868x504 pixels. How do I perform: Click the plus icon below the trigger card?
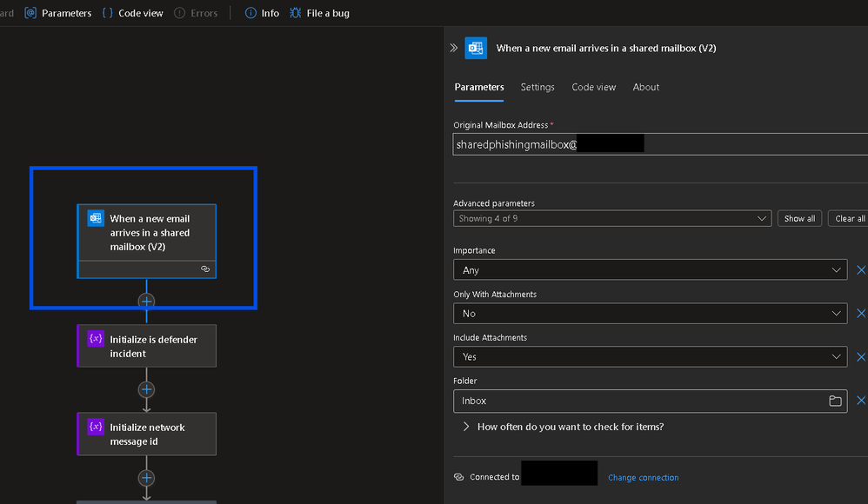tap(147, 302)
